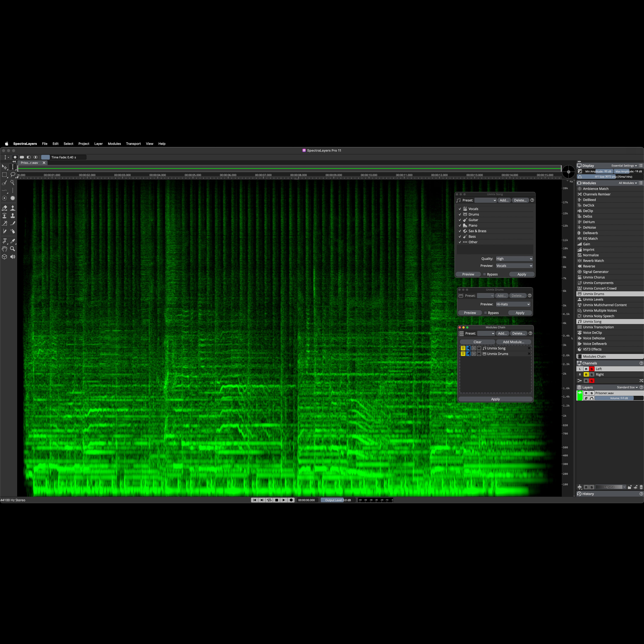The height and width of the screenshot is (644, 644).
Task: Open the Standard Size layers dropdown
Action: 627,387
